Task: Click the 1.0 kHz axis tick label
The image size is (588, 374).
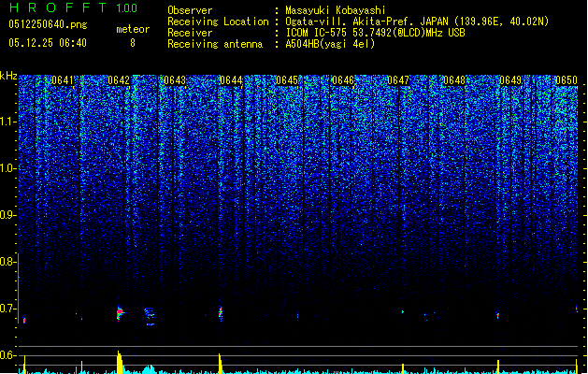Action: [x=7, y=168]
